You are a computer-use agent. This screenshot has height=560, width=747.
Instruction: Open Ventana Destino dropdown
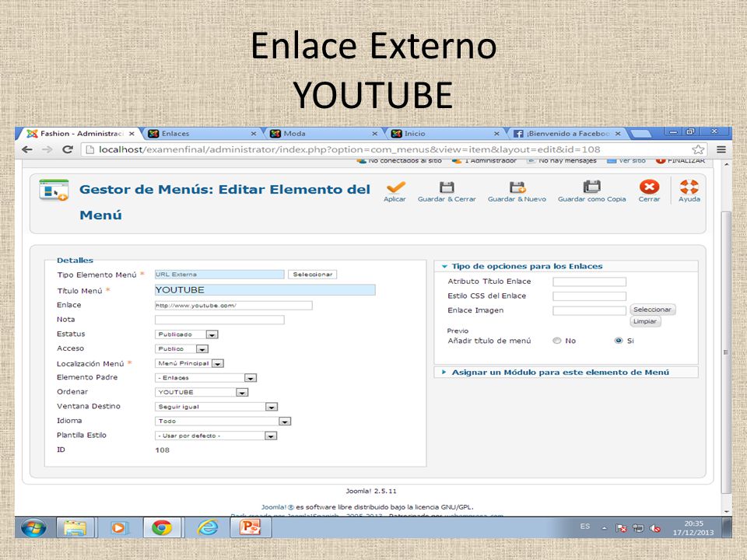216,407
